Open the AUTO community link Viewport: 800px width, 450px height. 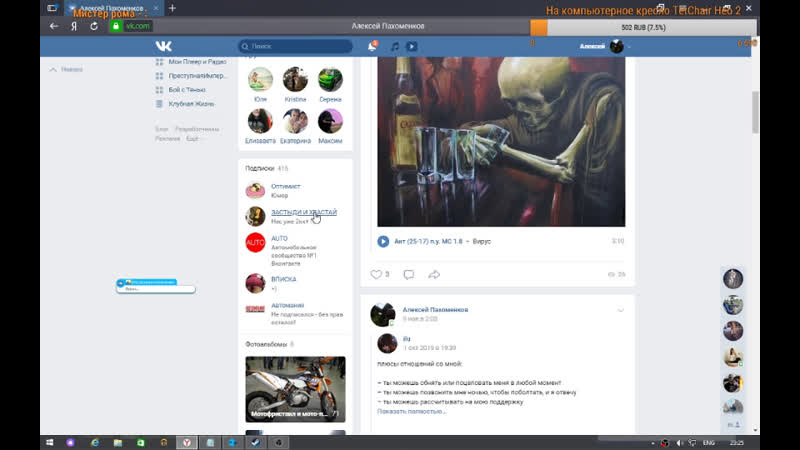(280, 238)
